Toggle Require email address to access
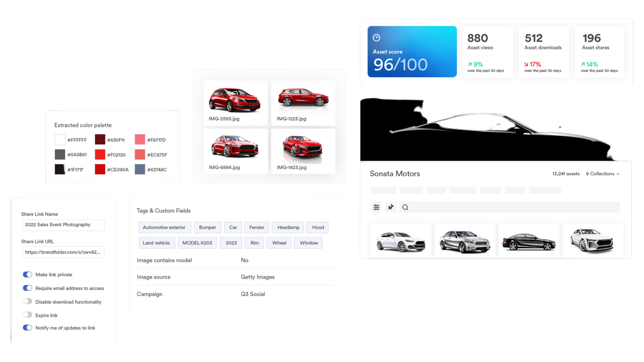The height and width of the screenshot is (362, 644). pyautogui.click(x=27, y=288)
